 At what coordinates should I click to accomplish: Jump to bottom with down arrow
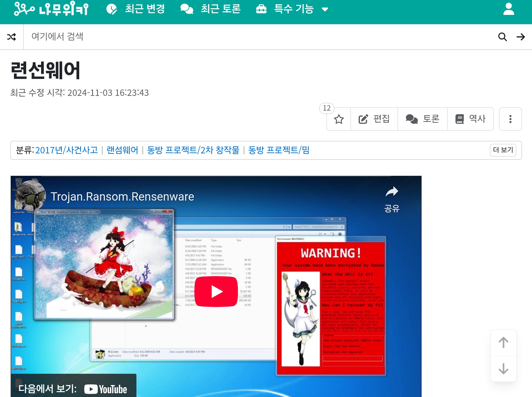(503, 369)
